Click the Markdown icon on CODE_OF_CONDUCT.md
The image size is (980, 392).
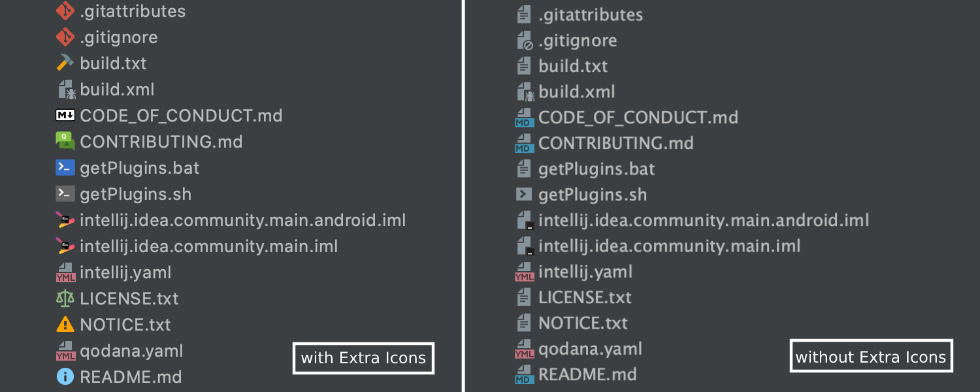64,115
